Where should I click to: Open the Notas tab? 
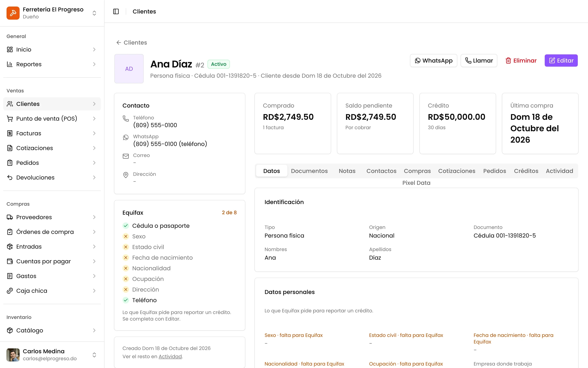347,171
